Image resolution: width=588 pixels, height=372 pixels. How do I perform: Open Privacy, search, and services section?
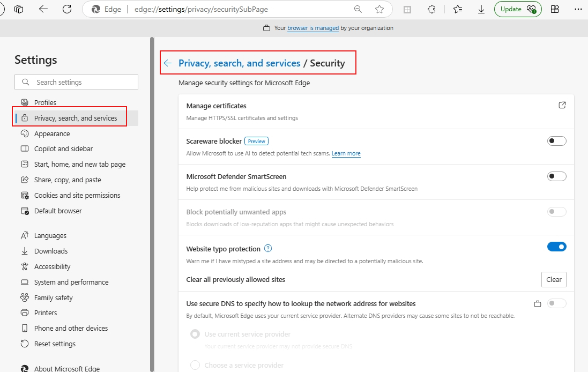(x=77, y=118)
